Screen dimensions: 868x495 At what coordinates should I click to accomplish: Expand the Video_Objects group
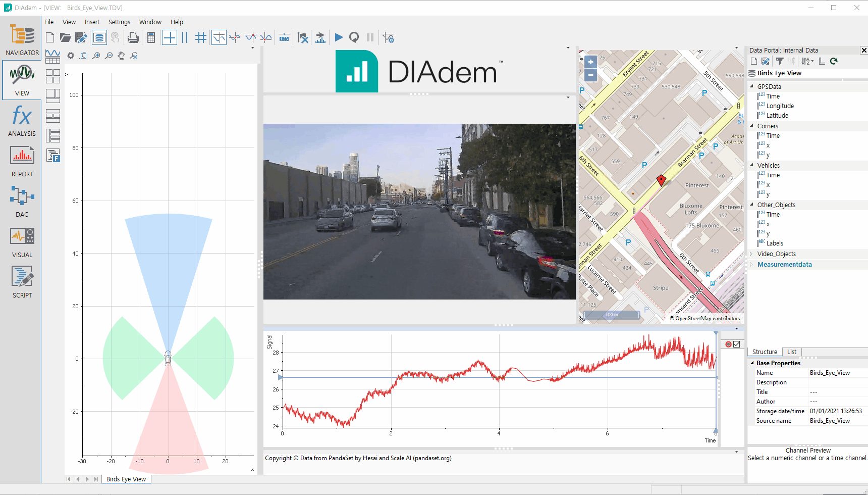(751, 254)
